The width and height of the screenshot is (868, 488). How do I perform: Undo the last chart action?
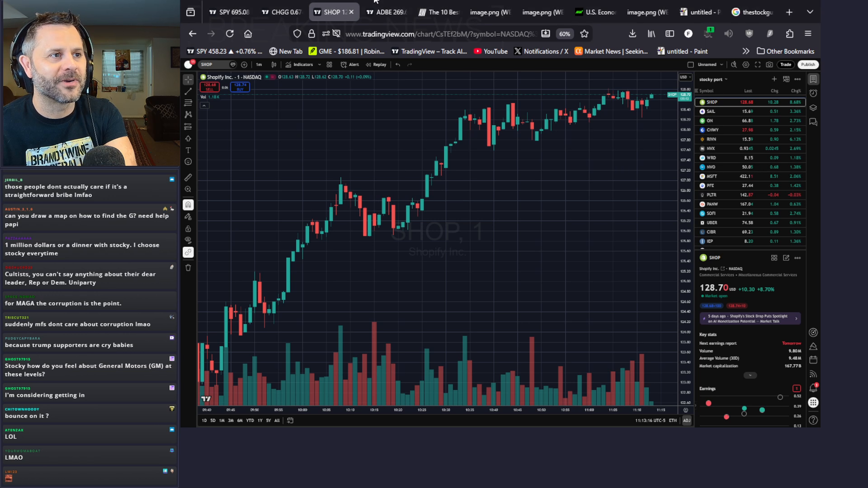coord(398,65)
